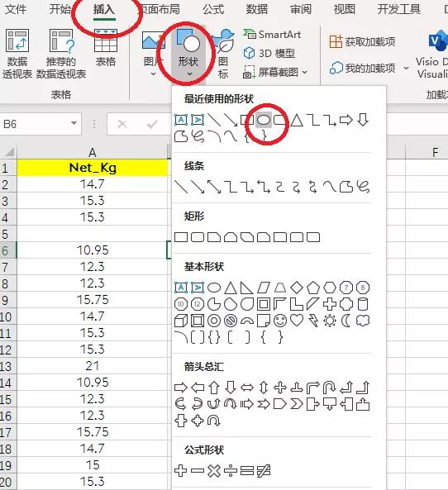Click the cell with value 15 in row 19
The image size is (448, 490).
tap(93, 465)
